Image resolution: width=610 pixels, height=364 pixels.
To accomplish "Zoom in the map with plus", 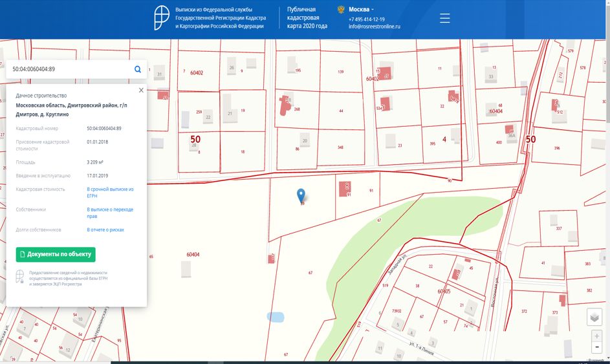I will point(596,336).
